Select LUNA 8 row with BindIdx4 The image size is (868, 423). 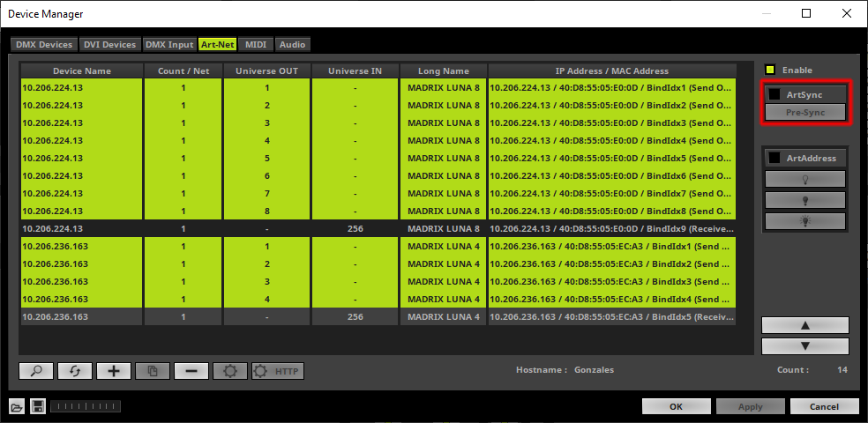(x=378, y=140)
